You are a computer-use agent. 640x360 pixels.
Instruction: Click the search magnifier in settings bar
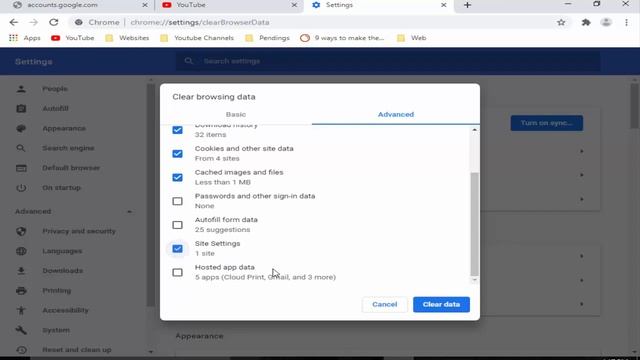point(188,61)
